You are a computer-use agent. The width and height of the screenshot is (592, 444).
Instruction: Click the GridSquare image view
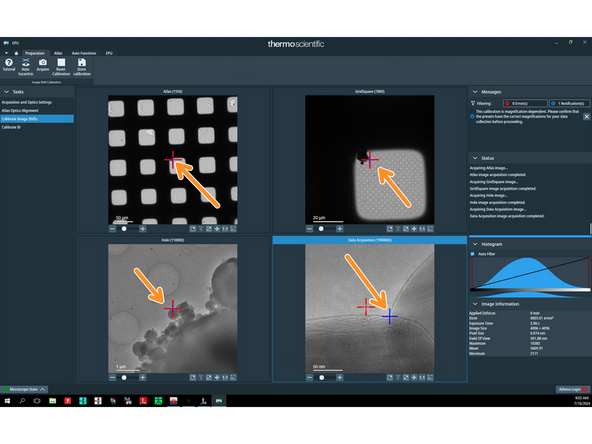click(370, 160)
